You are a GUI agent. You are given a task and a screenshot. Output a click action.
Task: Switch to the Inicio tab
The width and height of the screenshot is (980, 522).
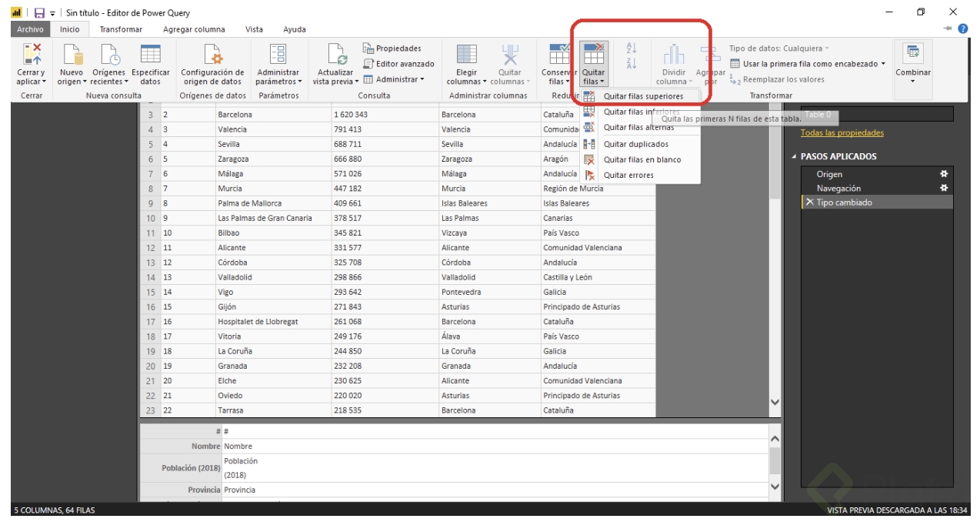pyautogui.click(x=70, y=29)
